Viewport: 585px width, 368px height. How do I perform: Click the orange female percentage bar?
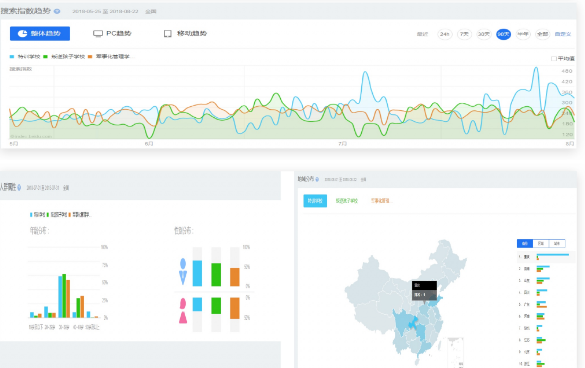point(235,308)
